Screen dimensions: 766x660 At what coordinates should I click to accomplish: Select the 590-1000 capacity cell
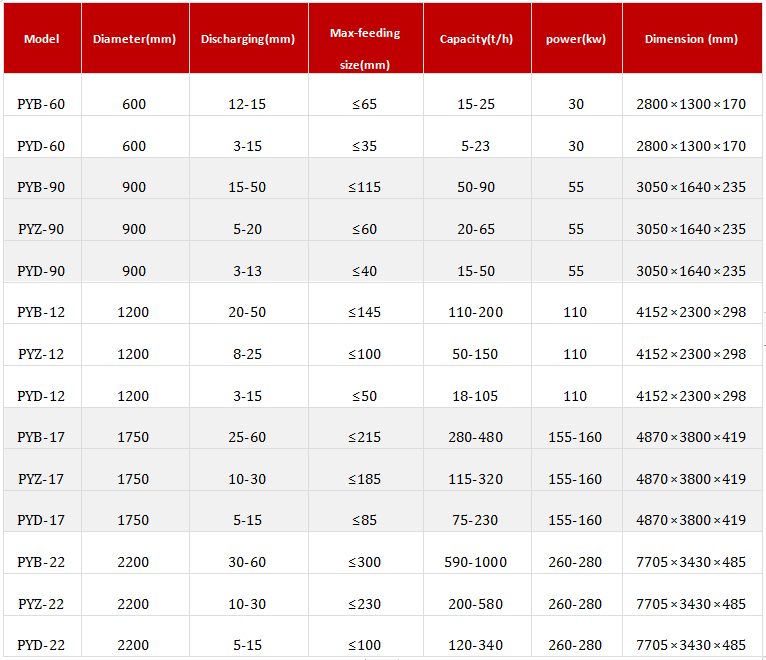tap(476, 562)
